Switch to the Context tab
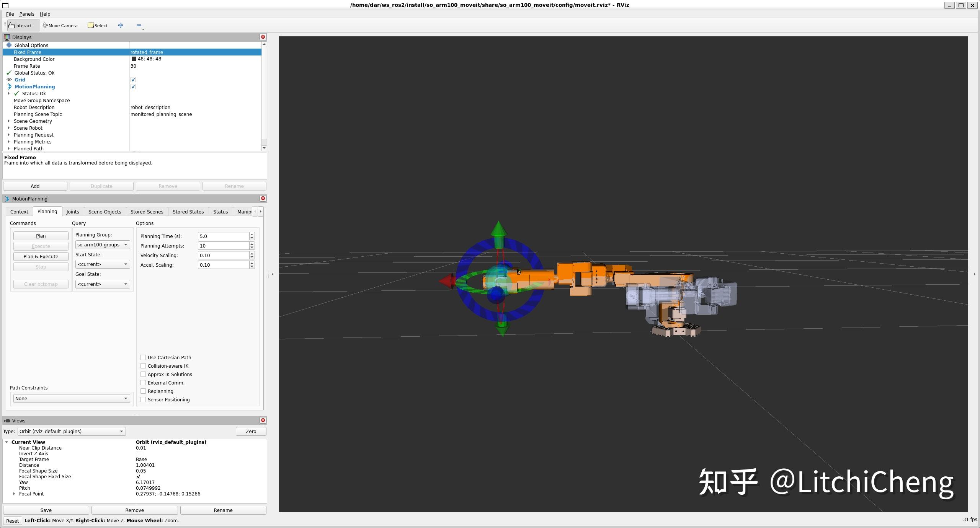Viewport: 980px width, 528px height. [x=19, y=212]
